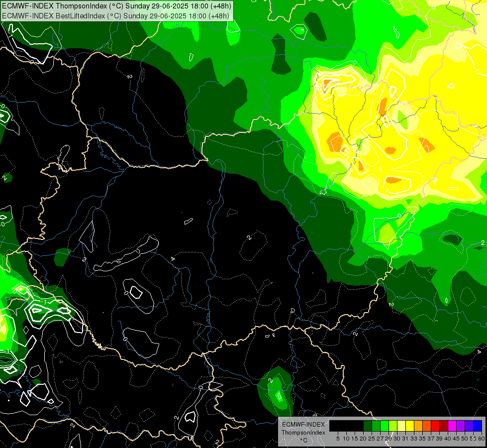This screenshot has height=448, width=487.
Task: Click the dark green 20–25 legend swatch
Action: [368, 426]
